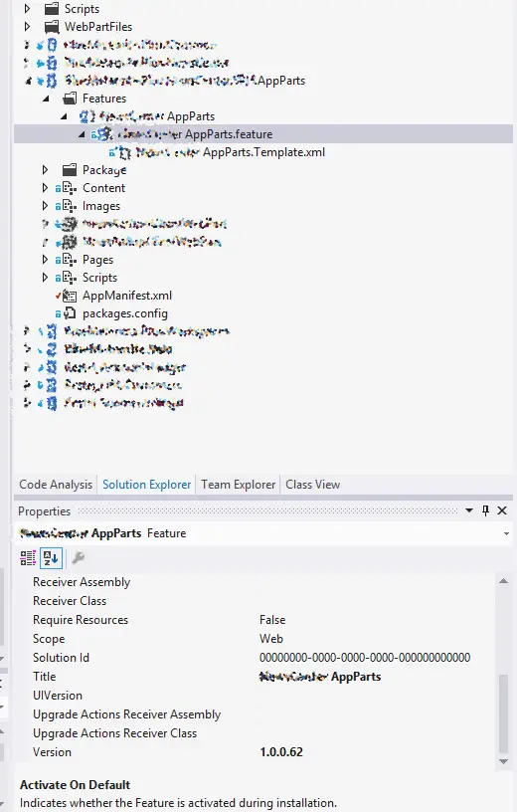This screenshot has width=517, height=812.
Task: Switch properties to Categorized view
Action: point(28,557)
